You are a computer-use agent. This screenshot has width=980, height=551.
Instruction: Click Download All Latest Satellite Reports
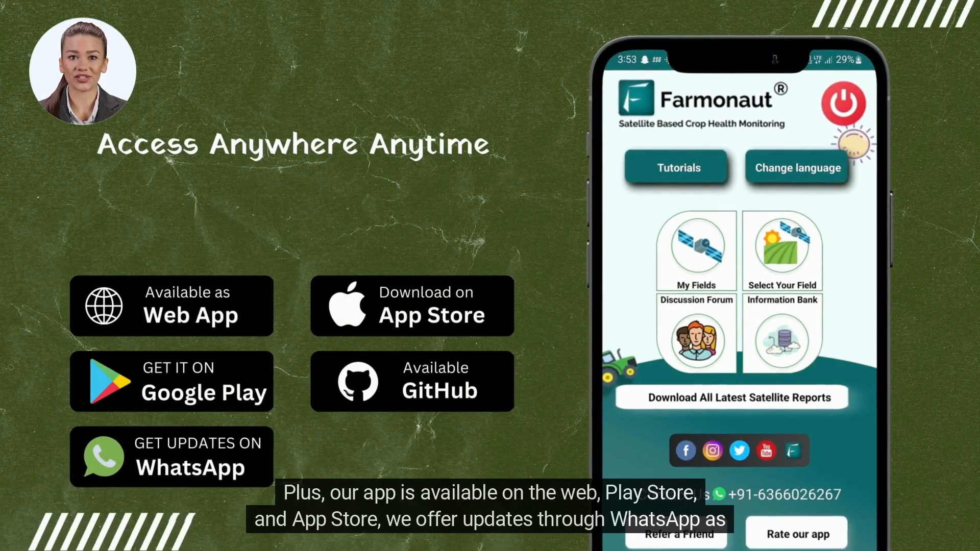pyautogui.click(x=740, y=397)
